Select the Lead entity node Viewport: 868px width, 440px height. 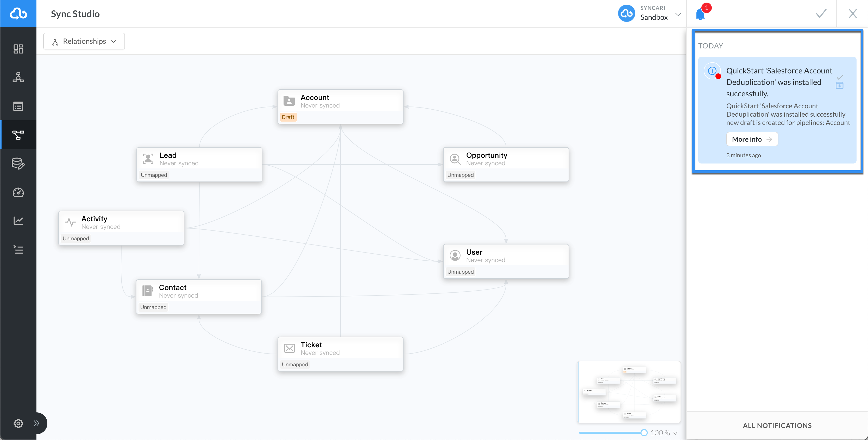[199, 164]
